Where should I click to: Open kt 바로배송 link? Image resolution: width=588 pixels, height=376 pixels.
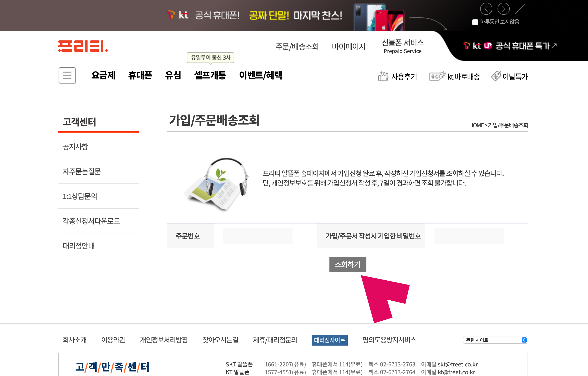pyautogui.click(x=454, y=77)
